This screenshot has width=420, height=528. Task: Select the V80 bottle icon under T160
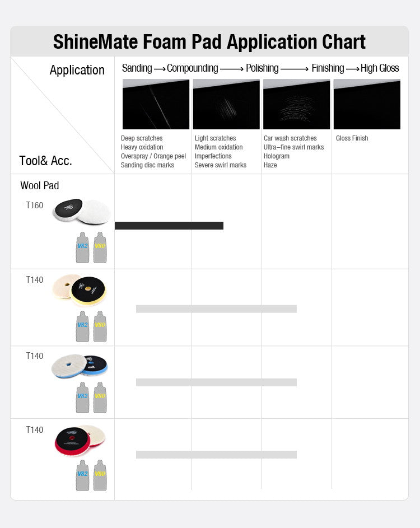[100, 247]
